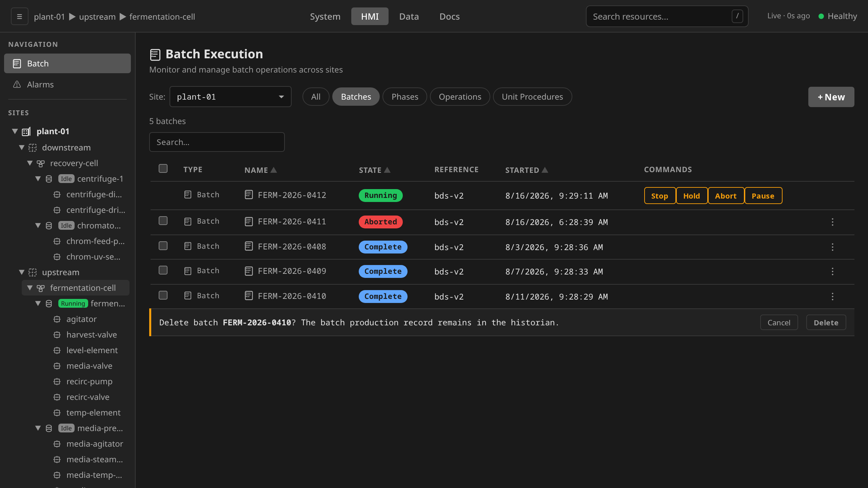Screen dimensions: 868x488
Task: Click the agitator equipment icon
Action: 57,319
